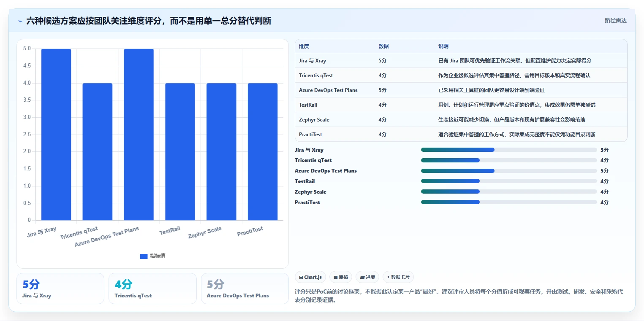Screen dimensions: 644x321
Task: Click the PractiTest progress label
Action: 307,202
